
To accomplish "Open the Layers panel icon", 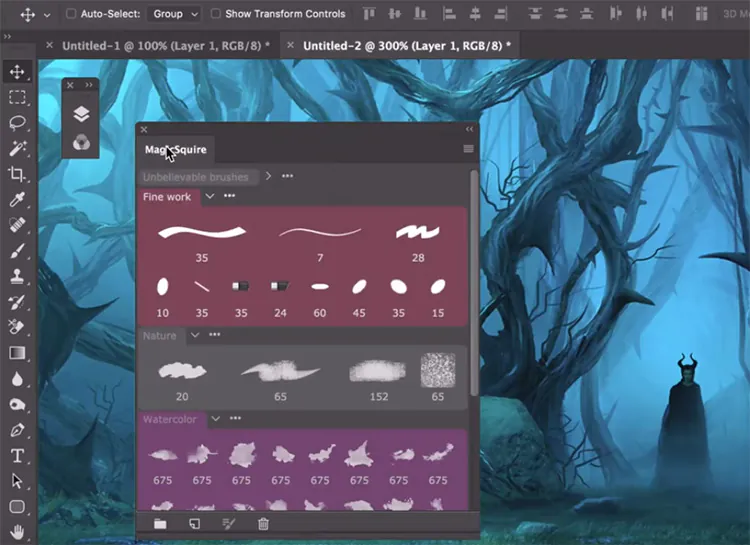I will (x=81, y=114).
